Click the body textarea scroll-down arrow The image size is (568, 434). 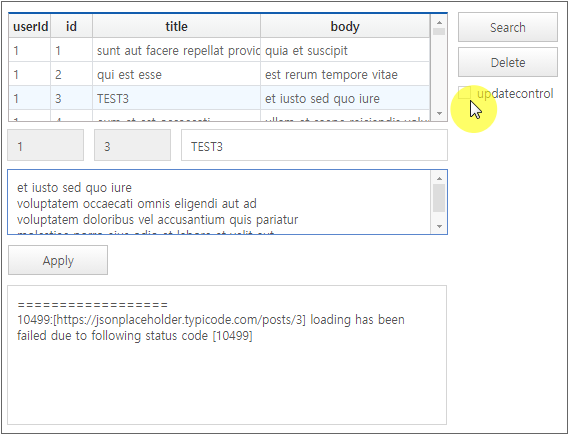(x=439, y=226)
